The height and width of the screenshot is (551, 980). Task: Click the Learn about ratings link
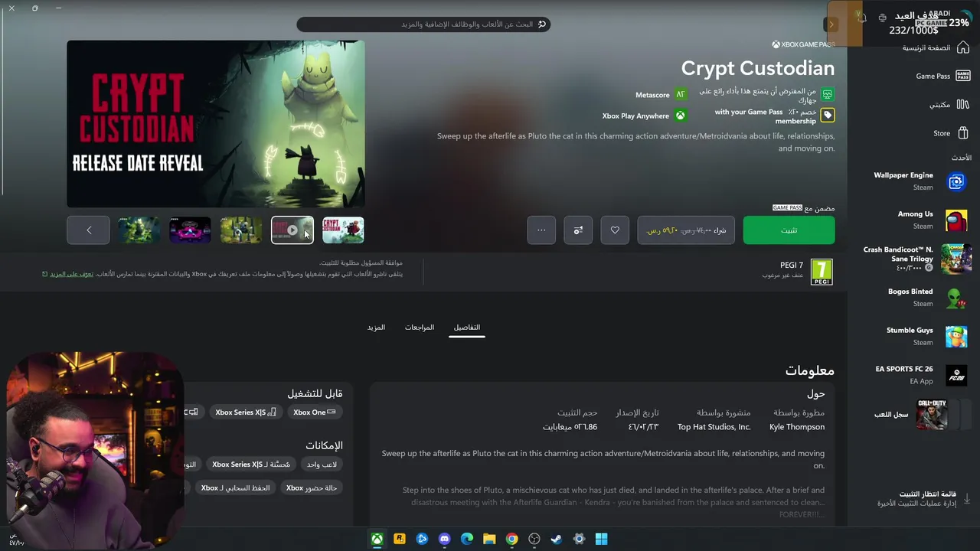pyautogui.click(x=71, y=274)
